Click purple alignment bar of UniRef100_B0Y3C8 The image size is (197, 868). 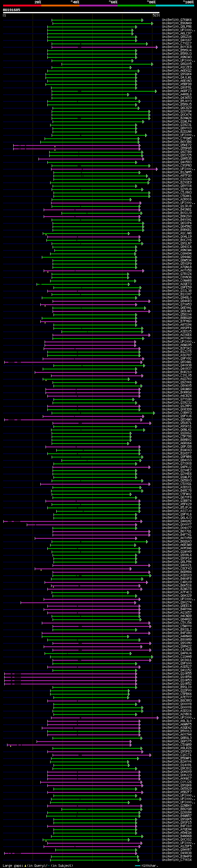point(104,47)
